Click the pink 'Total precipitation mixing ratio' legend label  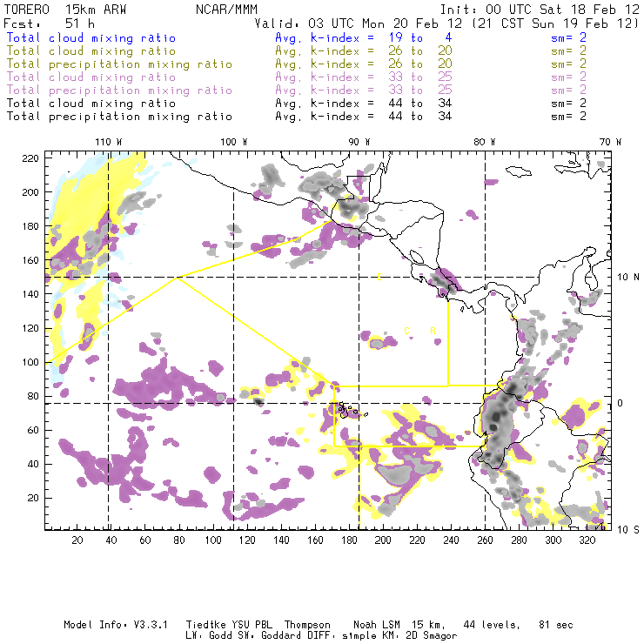pyautogui.click(x=119, y=91)
